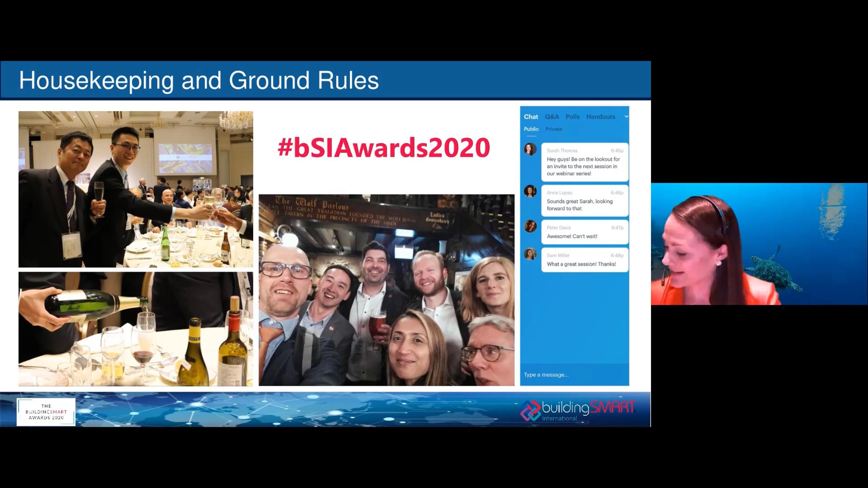This screenshot has height=488, width=868.
Task: Select the pub group selfie photo
Action: pos(387,290)
